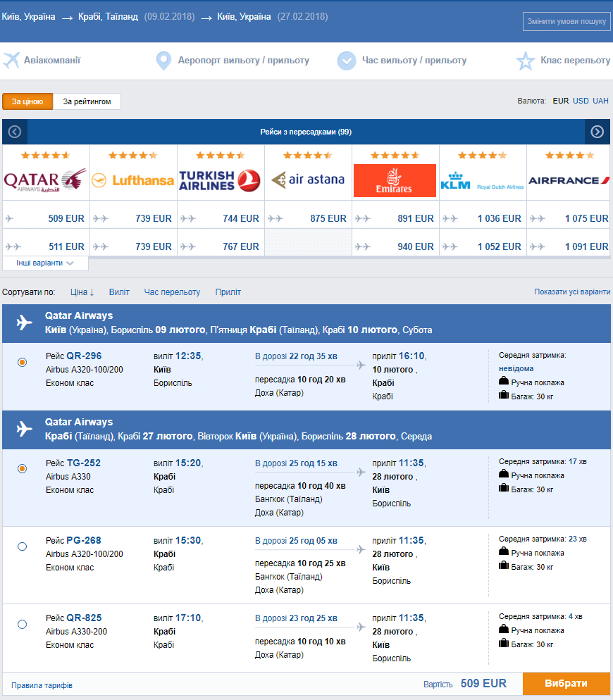The width and height of the screenshot is (613, 700).
Task: Sort results by Ціна
Action: [x=82, y=292]
